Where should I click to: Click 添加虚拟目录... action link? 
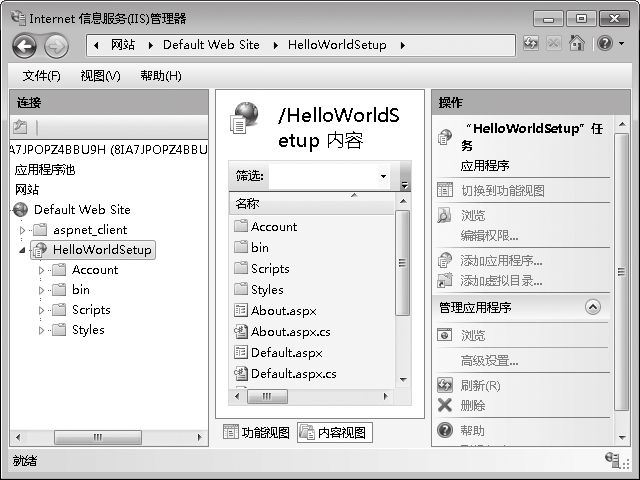pyautogui.click(x=502, y=280)
